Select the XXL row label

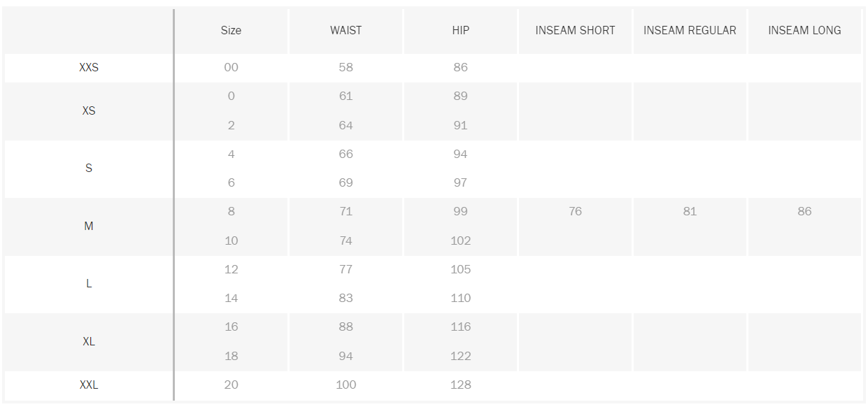coord(89,385)
